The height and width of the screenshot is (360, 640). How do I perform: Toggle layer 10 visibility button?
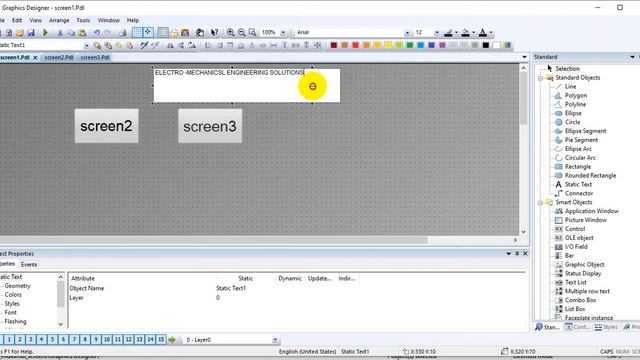tap(107, 340)
